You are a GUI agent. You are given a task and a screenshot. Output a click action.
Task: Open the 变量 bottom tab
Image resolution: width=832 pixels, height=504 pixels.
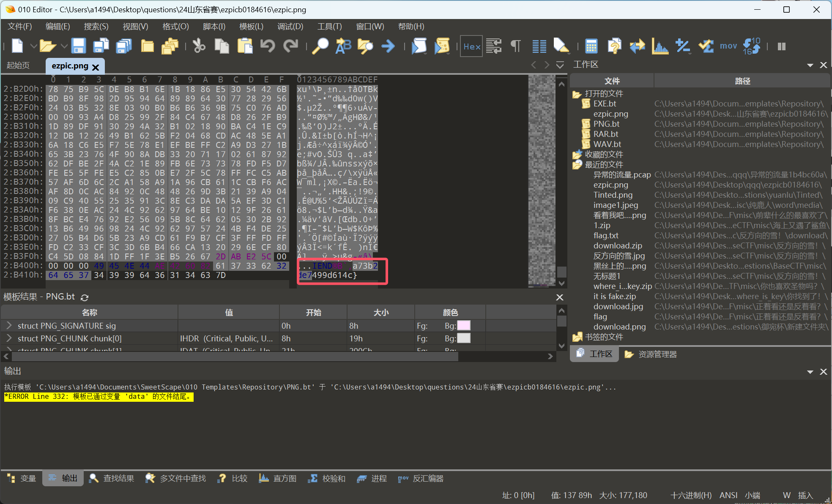(x=22, y=478)
